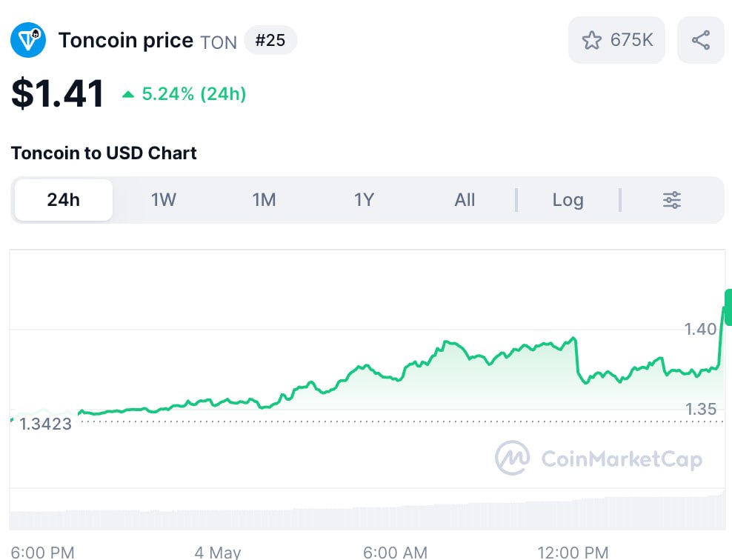732x560 pixels.
Task: Switch to the 1Y chart range
Action: point(364,200)
